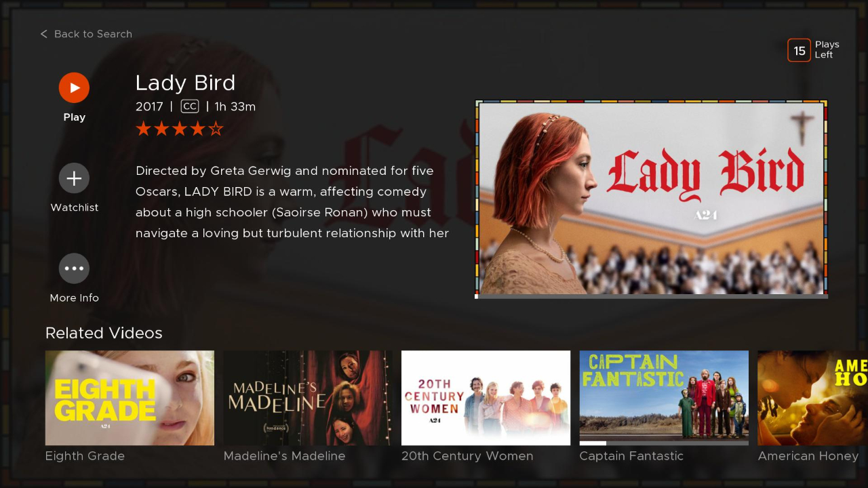
Task: Click the back chevron arrow icon
Action: [44, 34]
